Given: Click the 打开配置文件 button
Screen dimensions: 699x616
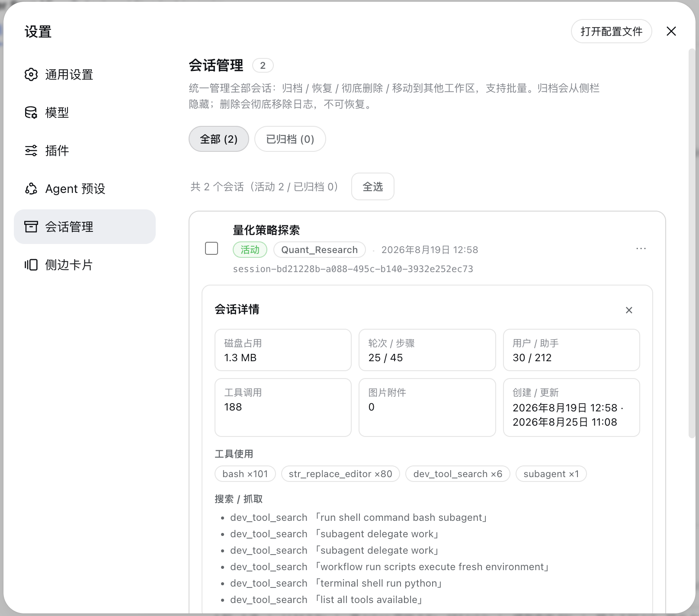Looking at the screenshot, I should 612,31.
